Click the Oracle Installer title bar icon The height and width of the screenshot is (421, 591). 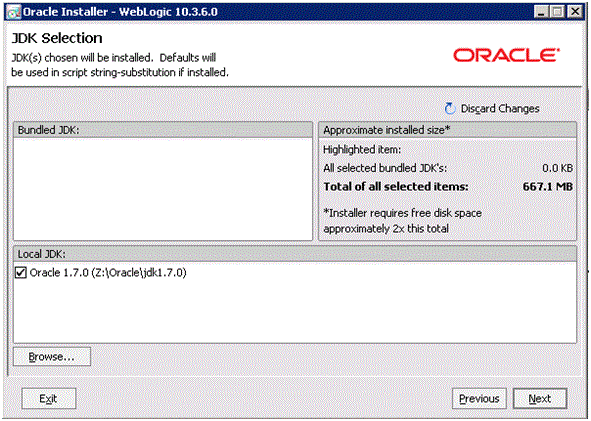tap(14, 12)
